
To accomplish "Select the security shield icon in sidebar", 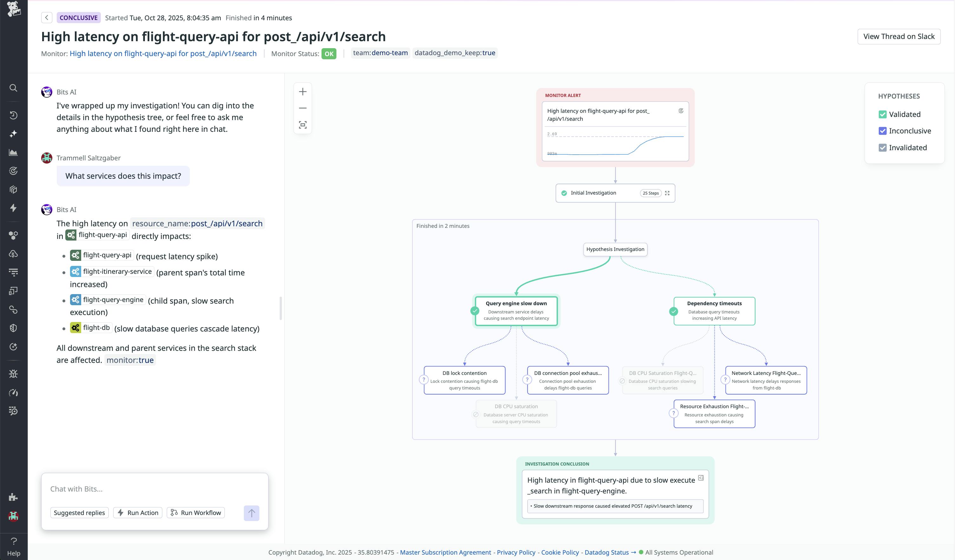I will [13, 328].
